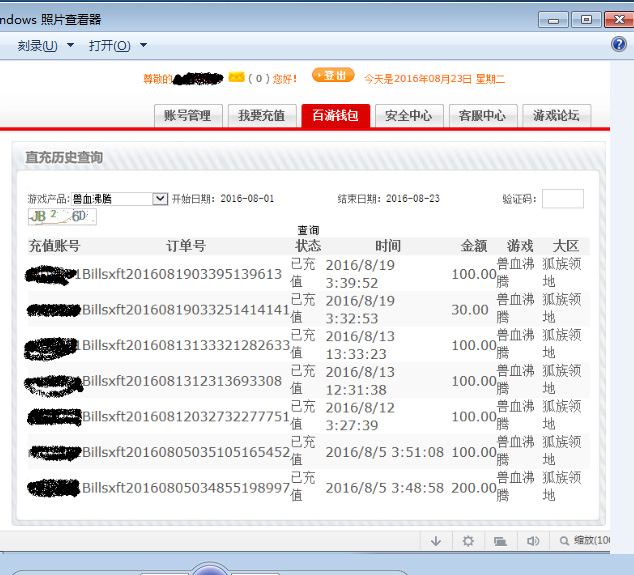
Task: Click the blue help question mark icon
Action: [x=619, y=45]
